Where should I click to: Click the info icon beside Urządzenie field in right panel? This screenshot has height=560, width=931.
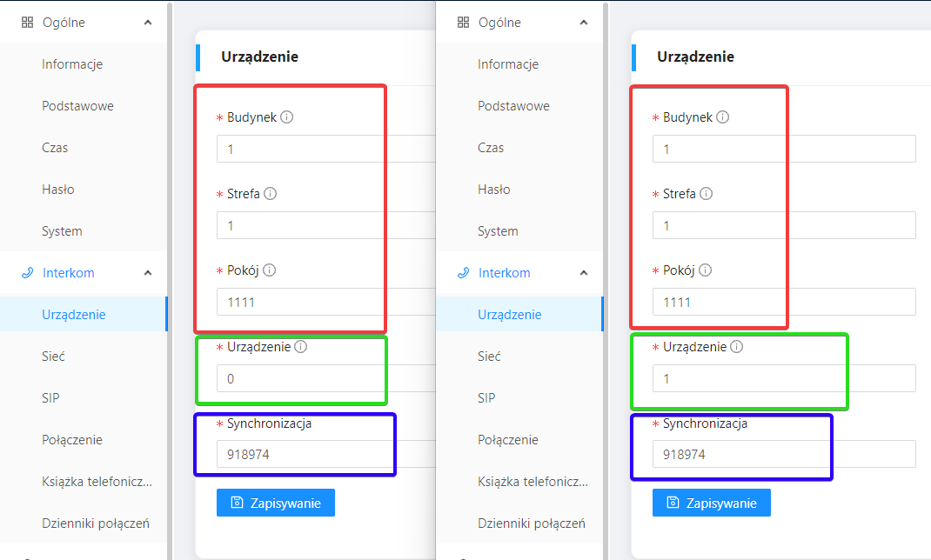pos(736,346)
